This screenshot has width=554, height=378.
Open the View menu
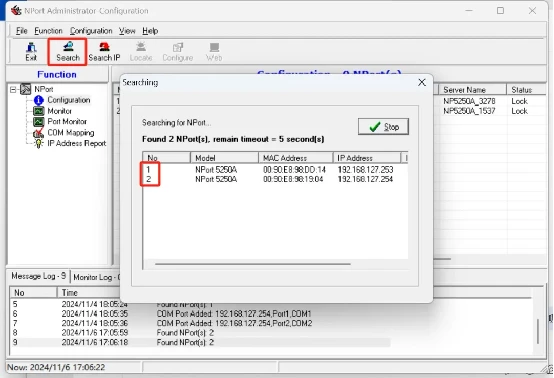[x=127, y=31]
